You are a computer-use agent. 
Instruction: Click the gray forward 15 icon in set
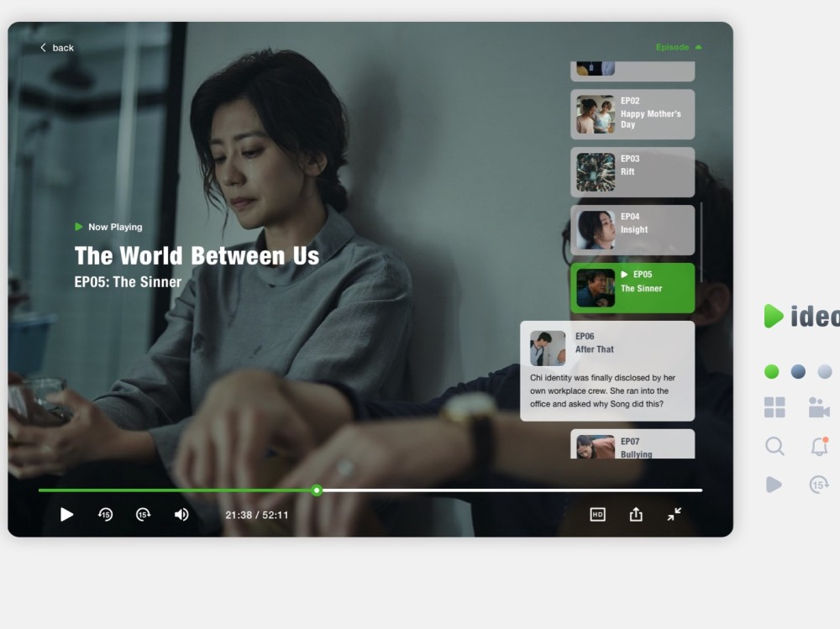(x=819, y=485)
